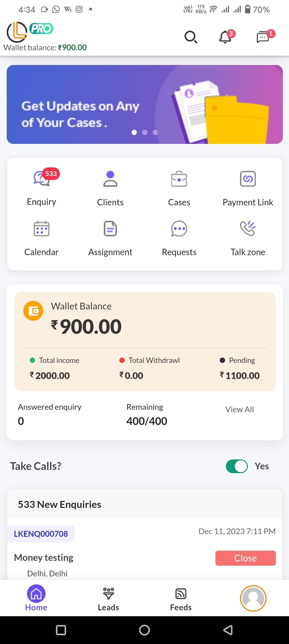This screenshot has width=289, height=644.
Task: Tap View All link for enquiries
Action: [x=239, y=409]
